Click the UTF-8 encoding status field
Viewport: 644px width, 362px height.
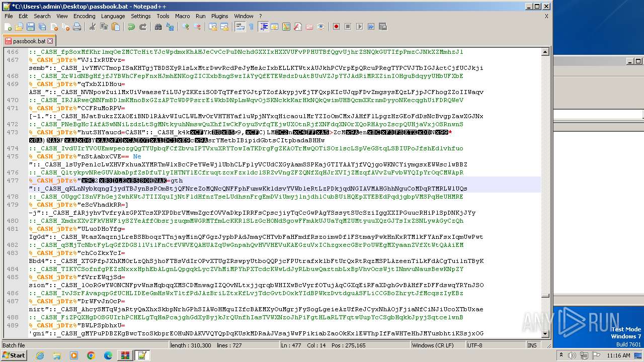[495, 345]
